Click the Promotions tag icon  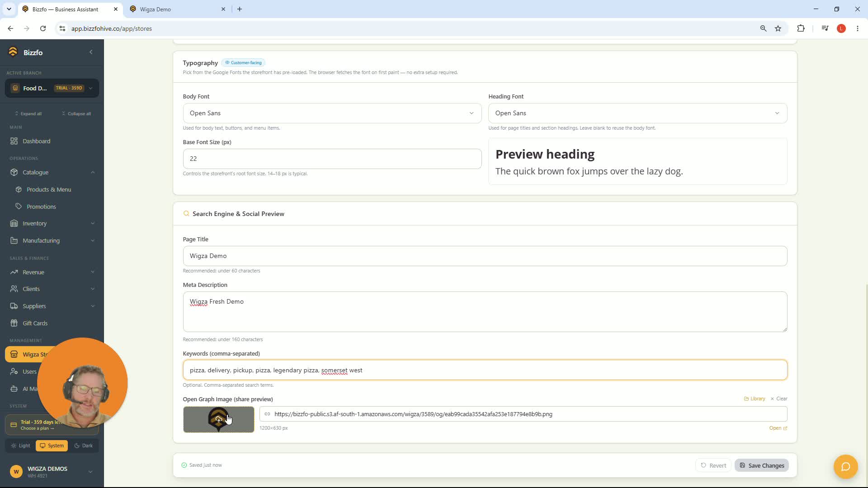[19, 206]
